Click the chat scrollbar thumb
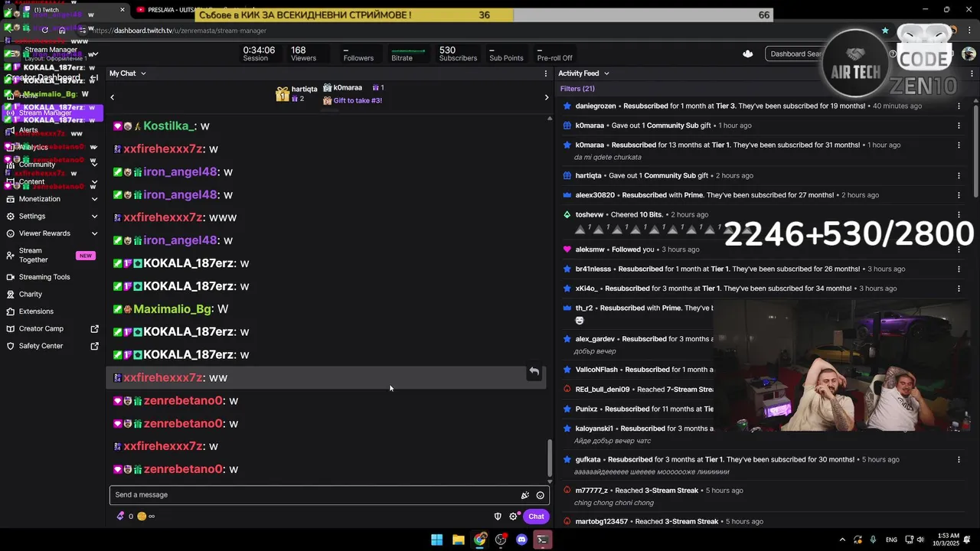Image resolution: width=980 pixels, height=551 pixels. [x=549, y=458]
